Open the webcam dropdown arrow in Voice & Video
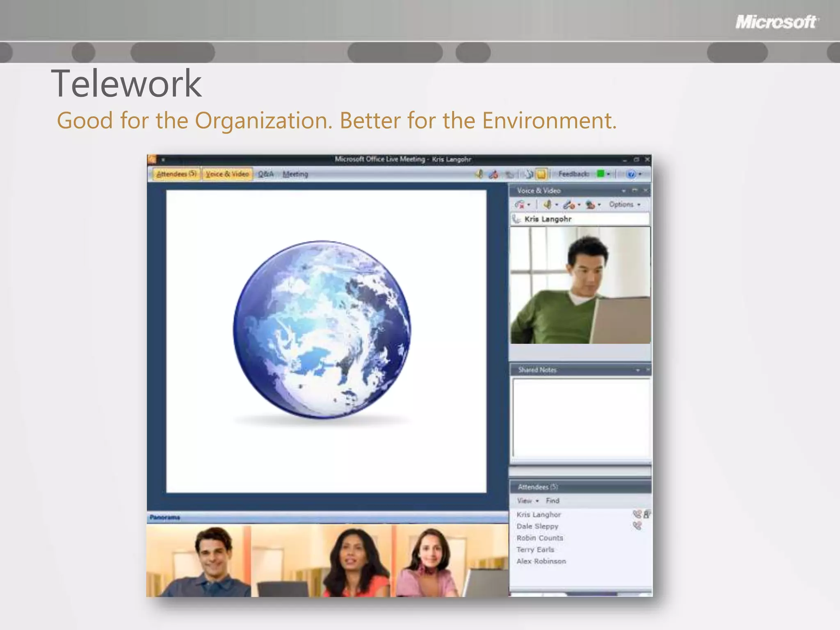840x630 pixels. coord(599,204)
